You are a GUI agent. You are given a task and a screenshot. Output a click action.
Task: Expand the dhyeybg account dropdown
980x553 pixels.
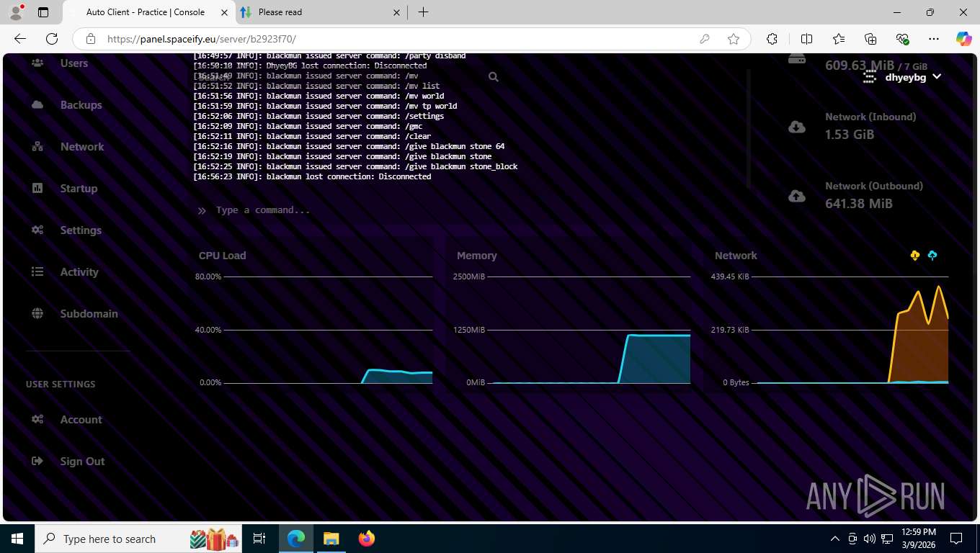tap(903, 76)
